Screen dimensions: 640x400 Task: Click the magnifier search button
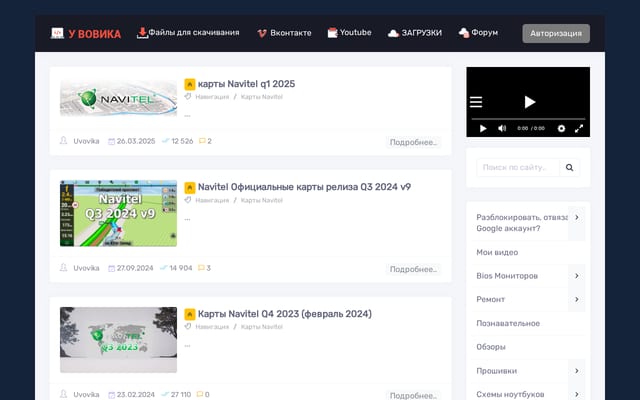point(569,167)
